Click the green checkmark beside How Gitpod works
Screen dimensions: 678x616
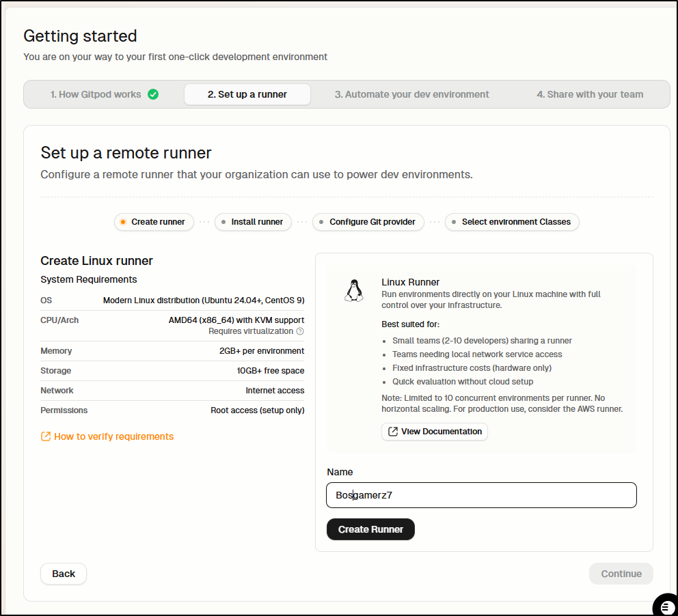[x=153, y=94]
